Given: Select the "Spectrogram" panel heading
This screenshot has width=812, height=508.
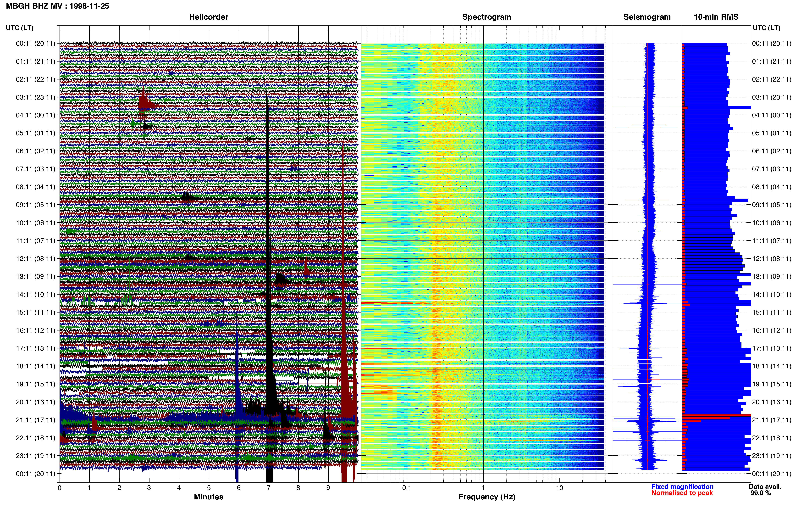Looking at the screenshot, I should pos(487,17).
